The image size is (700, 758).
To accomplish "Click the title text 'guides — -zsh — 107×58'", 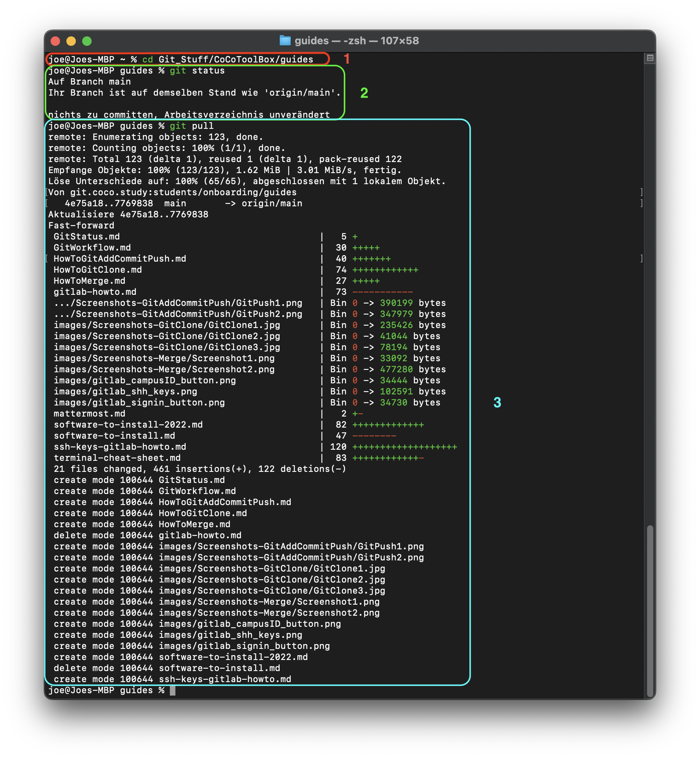I will [357, 41].
